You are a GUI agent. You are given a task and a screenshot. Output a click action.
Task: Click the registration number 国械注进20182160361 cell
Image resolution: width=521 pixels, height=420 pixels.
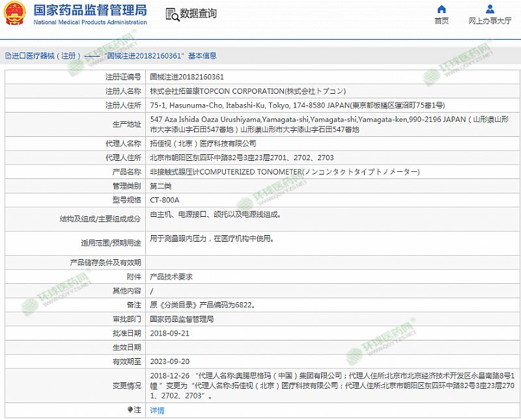187,77
